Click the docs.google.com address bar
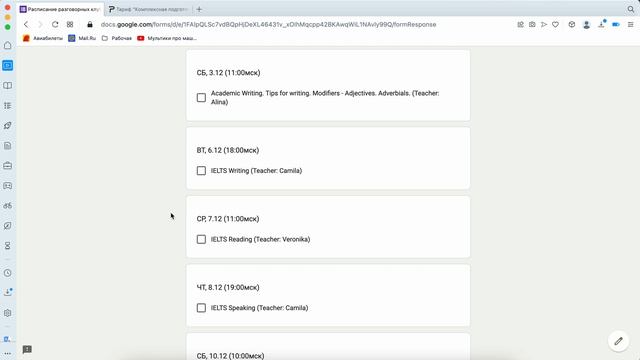640x360 pixels. [x=268, y=24]
